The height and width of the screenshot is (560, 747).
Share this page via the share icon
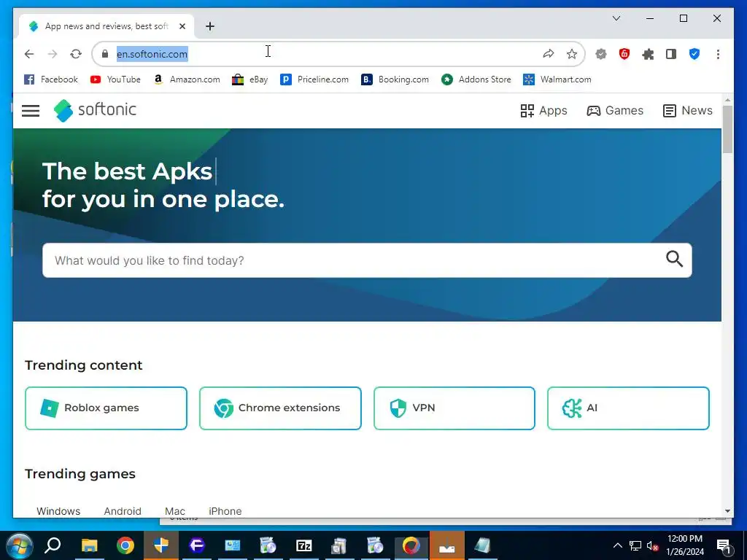(x=549, y=54)
